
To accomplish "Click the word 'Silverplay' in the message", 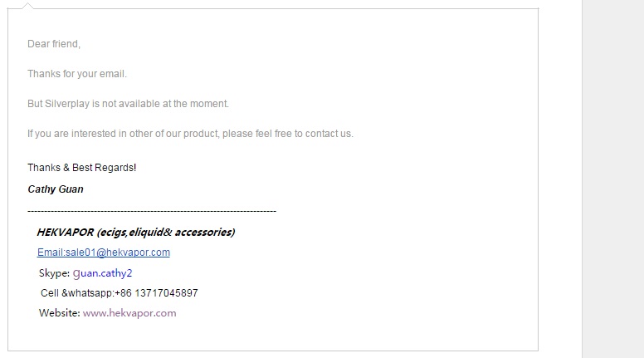I will [x=67, y=104].
